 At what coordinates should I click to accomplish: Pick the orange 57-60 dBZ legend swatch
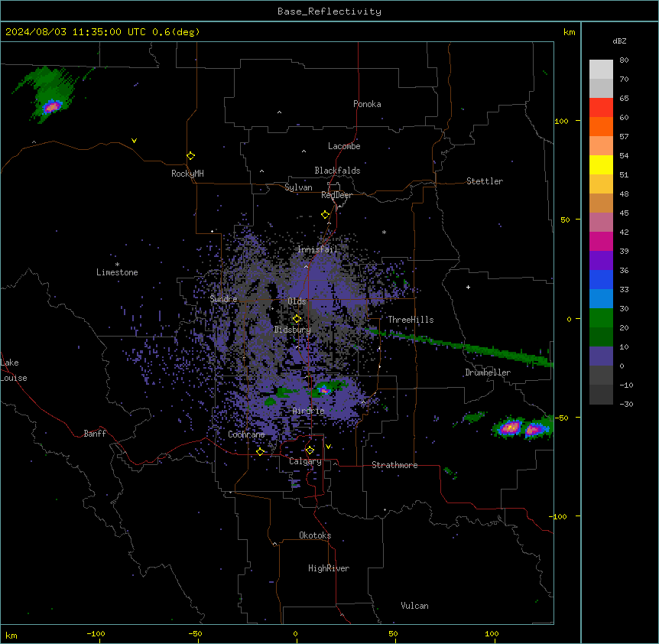click(601, 126)
